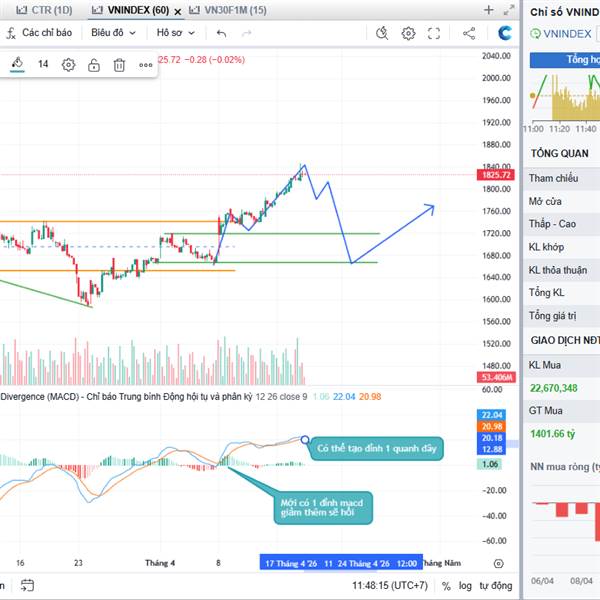Expand the Hồ sơ dropdown menu
The image size is (600, 600).
[175, 33]
